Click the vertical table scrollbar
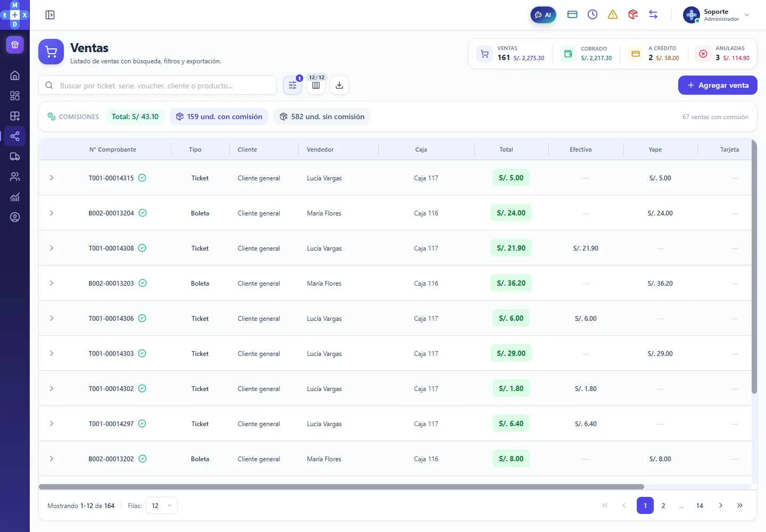Screen dimensions: 766x532 (x=754, y=267)
